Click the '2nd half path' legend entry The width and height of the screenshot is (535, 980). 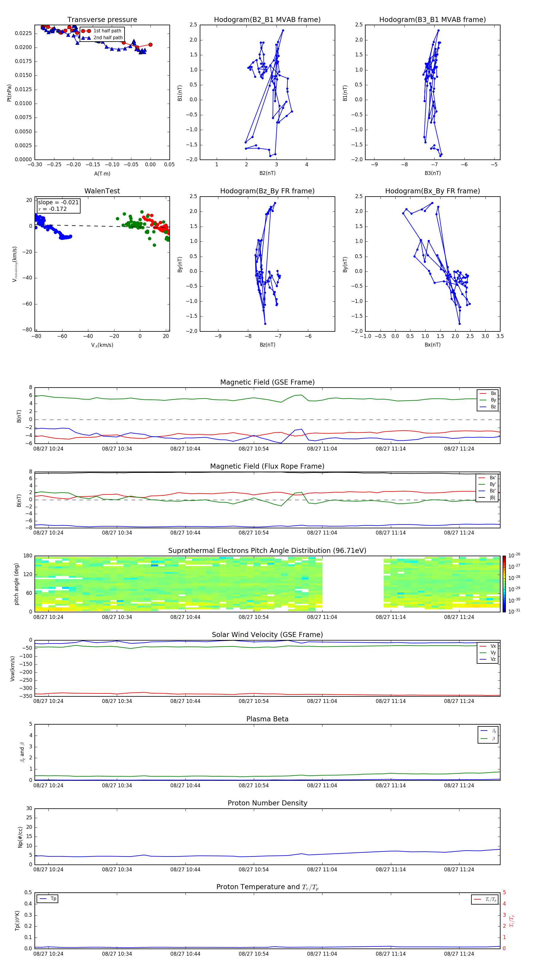[102, 38]
